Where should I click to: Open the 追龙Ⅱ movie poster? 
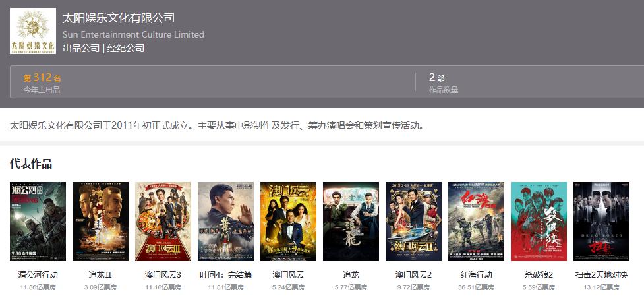(x=101, y=222)
